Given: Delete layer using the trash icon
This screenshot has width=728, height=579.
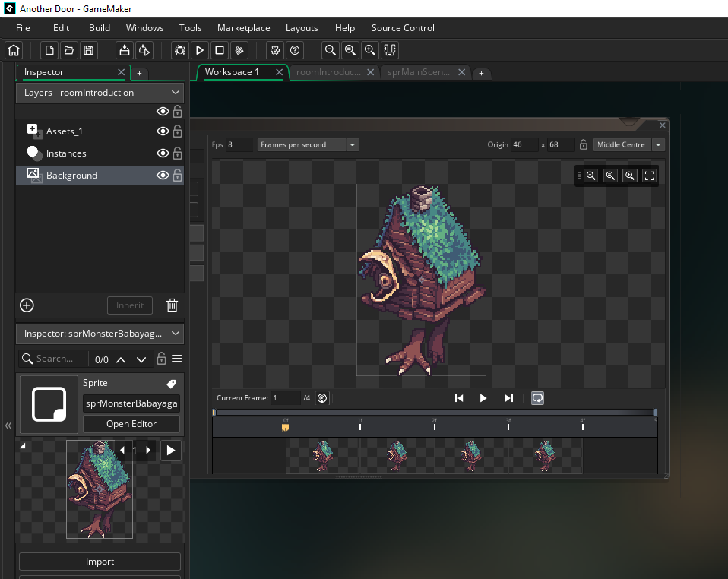Looking at the screenshot, I should [x=173, y=305].
